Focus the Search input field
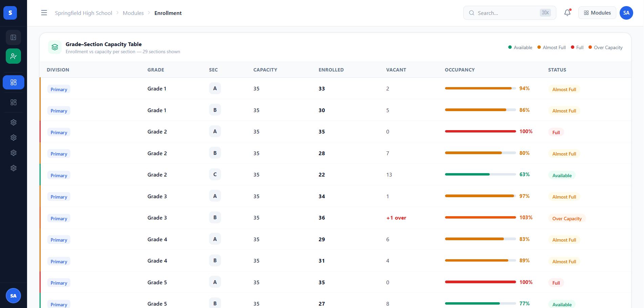Viewport: 644px width, 308px height. click(x=510, y=13)
